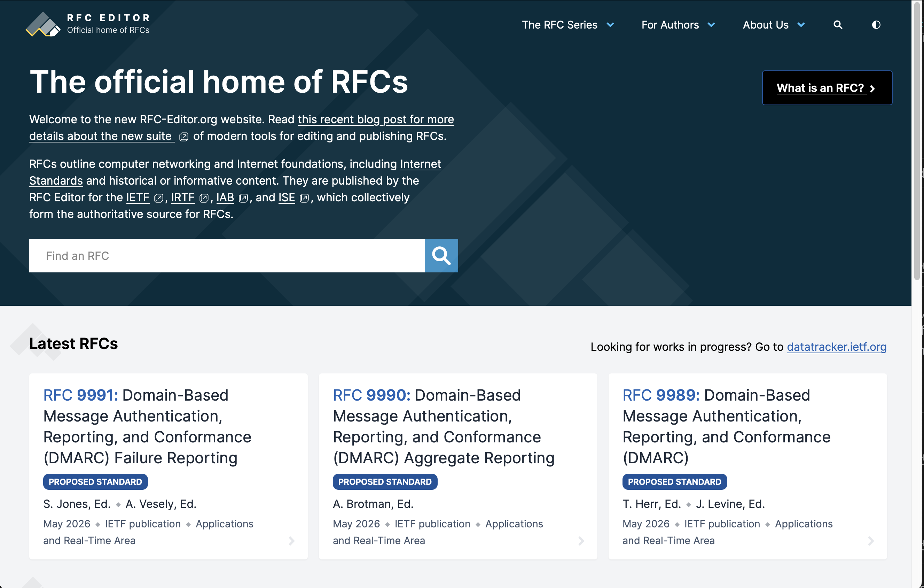Expand the About Us dropdown chevron
Viewport: 924px width, 588px height.
[801, 25]
